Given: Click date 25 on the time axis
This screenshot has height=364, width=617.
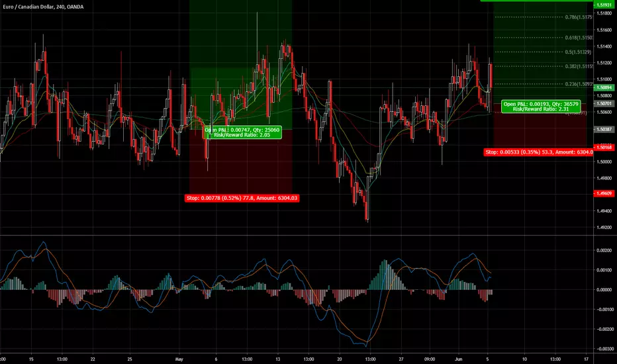Looking at the screenshot, I should [130, 359].
